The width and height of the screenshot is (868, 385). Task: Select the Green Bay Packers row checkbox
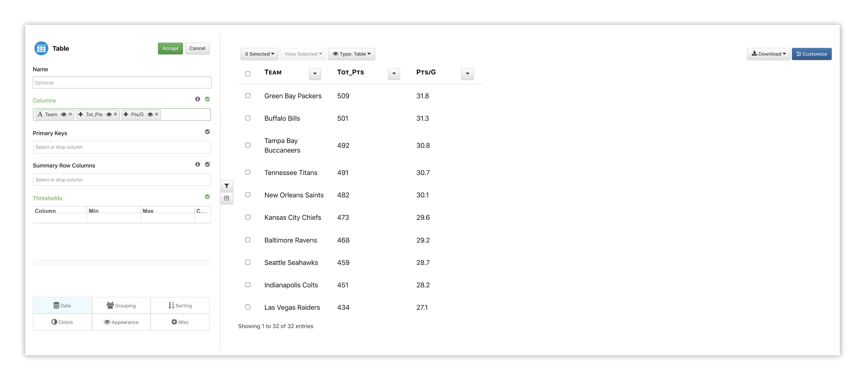coord(248,96)
